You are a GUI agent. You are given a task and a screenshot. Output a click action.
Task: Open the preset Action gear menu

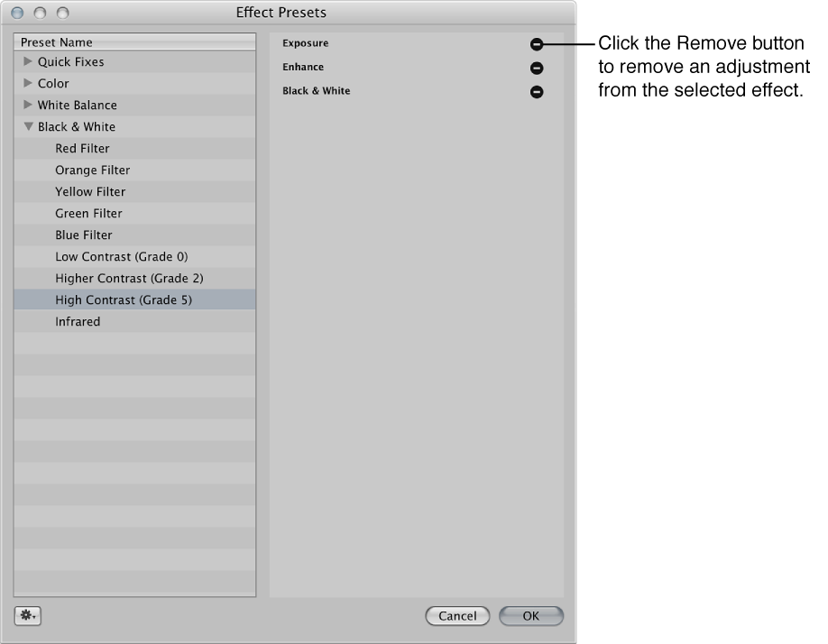click(24, 615)
